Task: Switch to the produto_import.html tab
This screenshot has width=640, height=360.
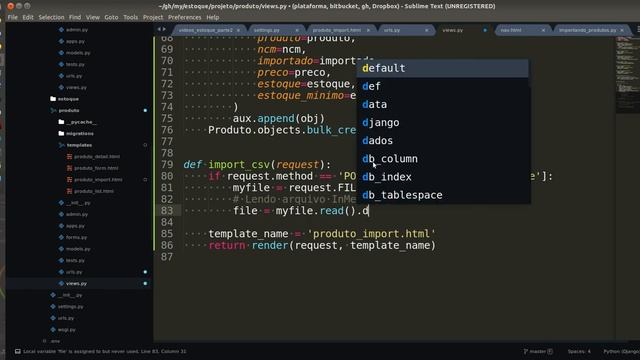Action: pyautogui.click(x=337, y=30)
